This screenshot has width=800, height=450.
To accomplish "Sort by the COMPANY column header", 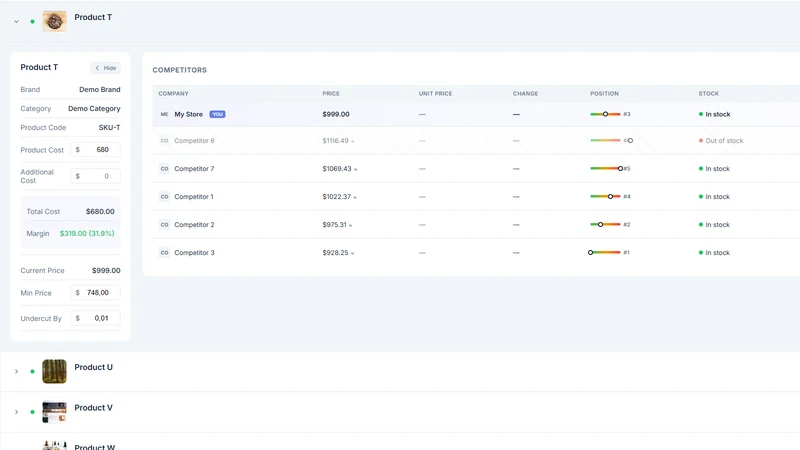I will click(x=173, y=93).
